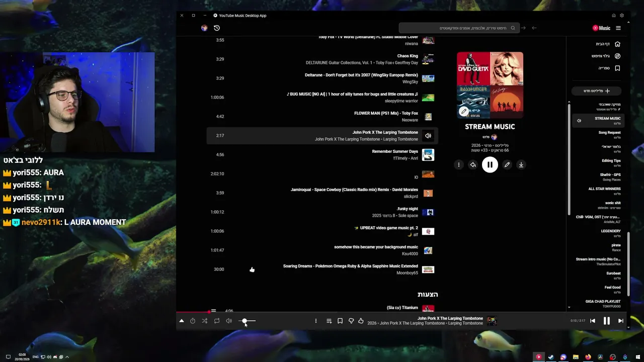Toggle shuffle in player bar

(205, 321)
